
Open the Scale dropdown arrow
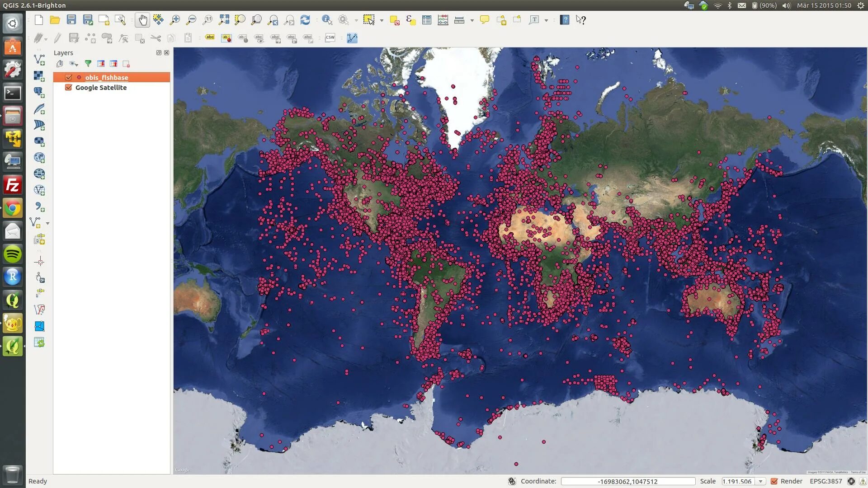coord(761,481)
